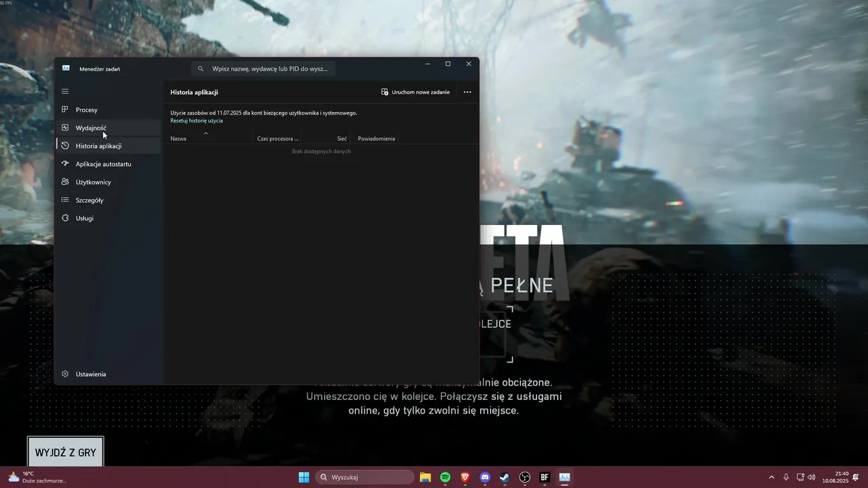868x488 pixels.
Task: Switch to the Usługi page
Action: [x=108, y=218]
